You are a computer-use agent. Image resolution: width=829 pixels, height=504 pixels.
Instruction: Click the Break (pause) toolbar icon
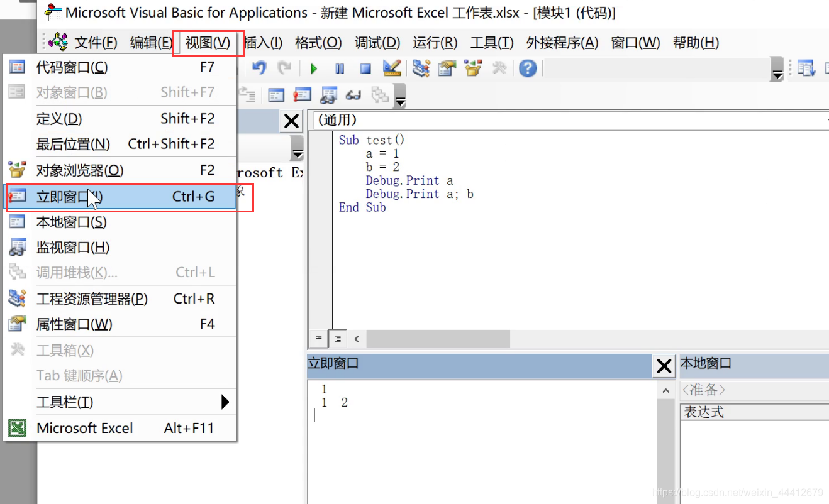[340, 68]
